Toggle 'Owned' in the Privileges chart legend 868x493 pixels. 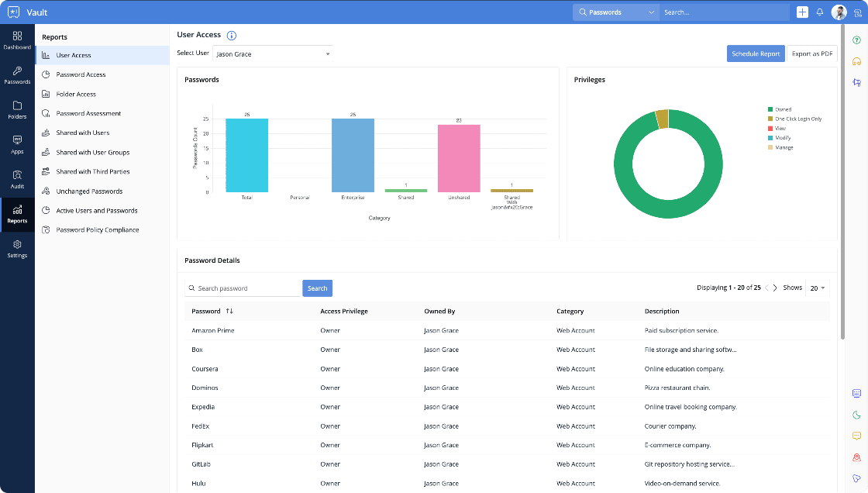point(781,109)
